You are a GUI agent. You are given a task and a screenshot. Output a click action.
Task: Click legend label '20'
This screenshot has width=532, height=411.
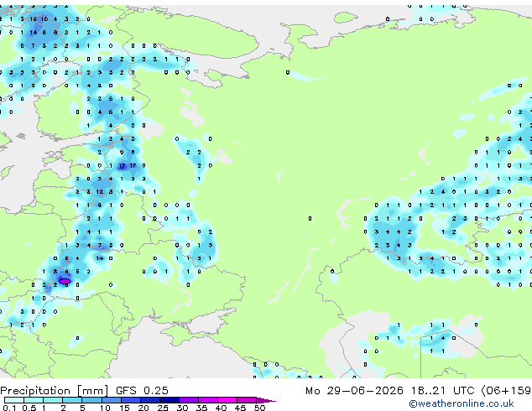[143, 408]
